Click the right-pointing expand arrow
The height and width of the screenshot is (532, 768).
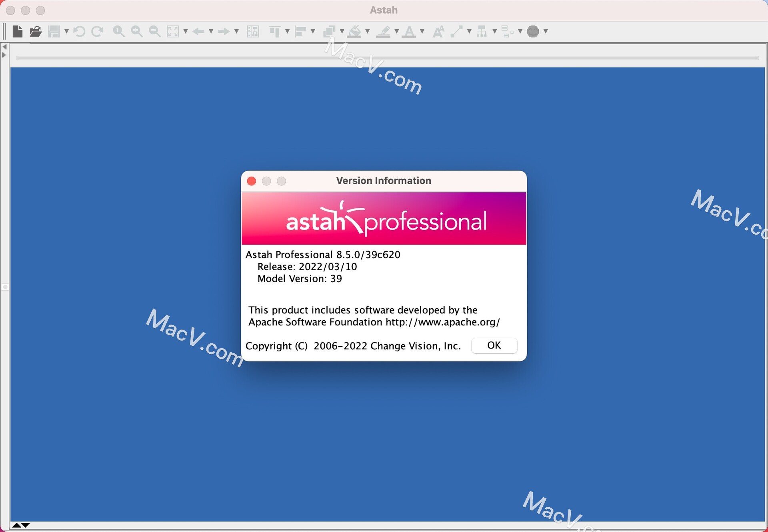click(x=4, y=55)
